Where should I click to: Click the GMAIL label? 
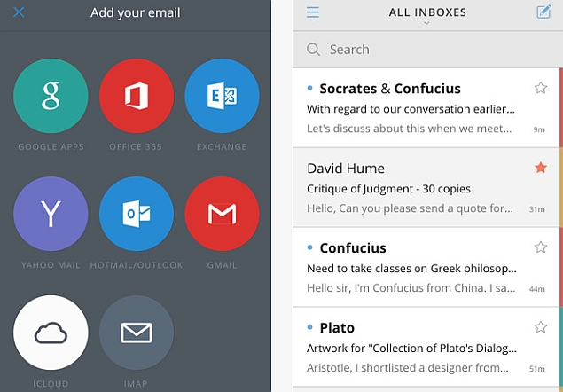click(x=222, y=265)
